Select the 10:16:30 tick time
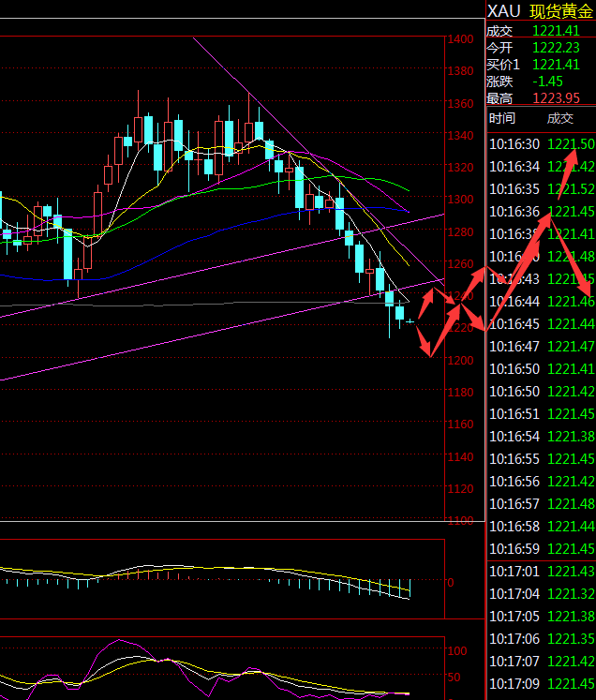Screen dimensions: 596x700 tap(514, 144)
